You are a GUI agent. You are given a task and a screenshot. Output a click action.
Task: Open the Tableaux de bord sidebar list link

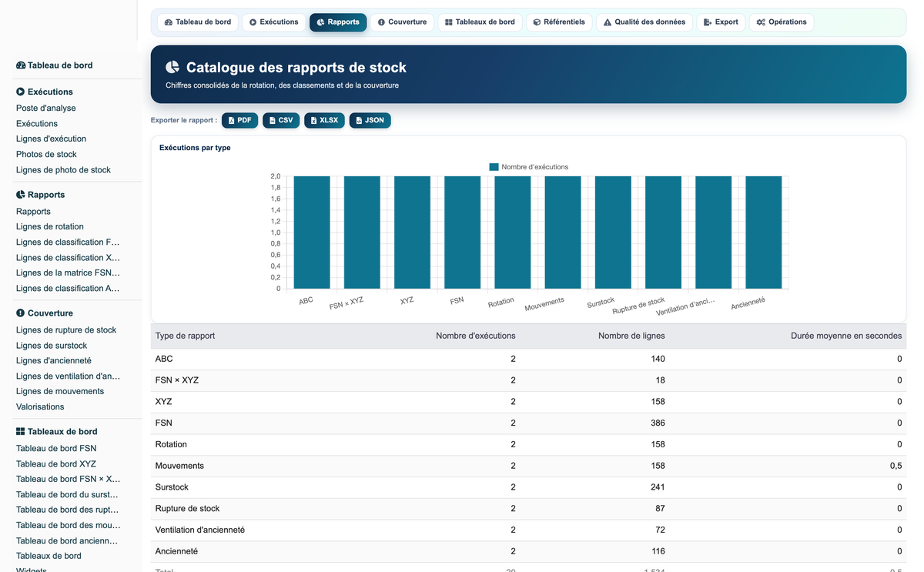coord(49,557)
